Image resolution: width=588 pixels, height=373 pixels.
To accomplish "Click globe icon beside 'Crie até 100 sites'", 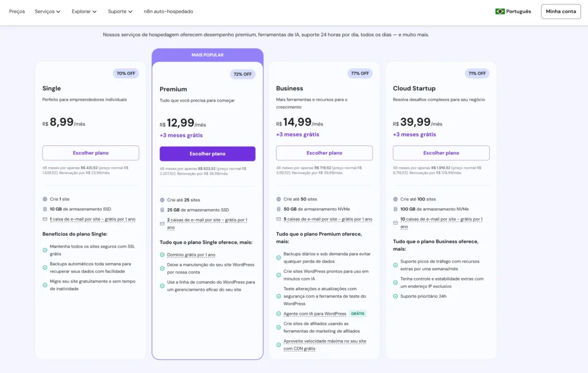I will [395, 199].
